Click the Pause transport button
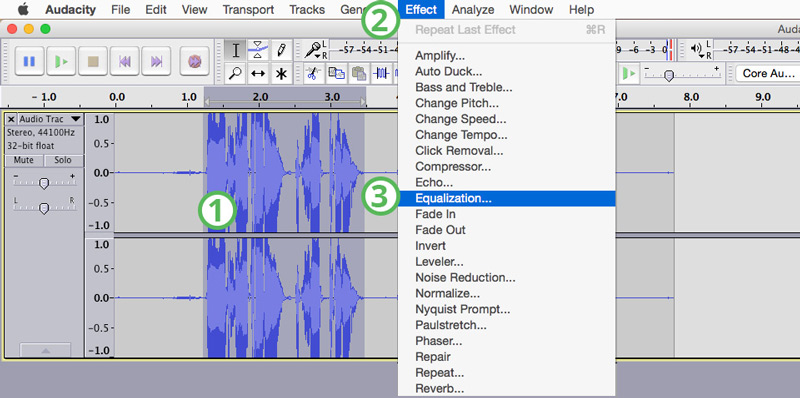This screenshot has width=800, height=398. point(29,61)
